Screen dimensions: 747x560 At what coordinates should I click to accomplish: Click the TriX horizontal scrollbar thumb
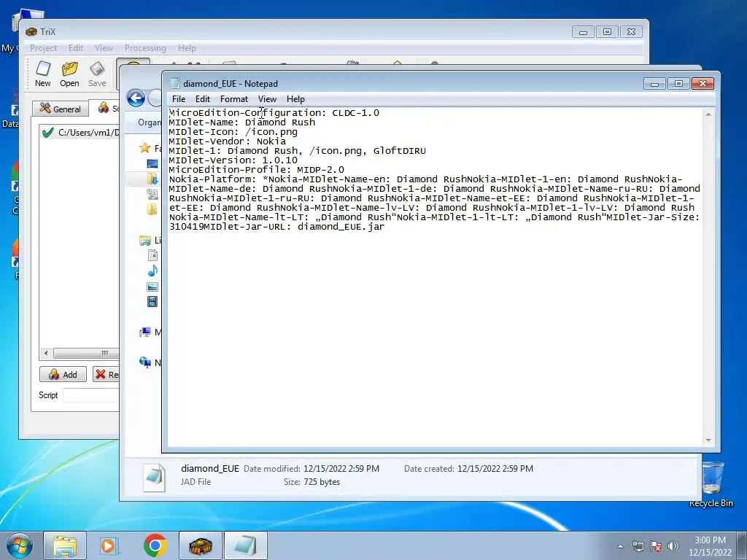coord(87,354)
